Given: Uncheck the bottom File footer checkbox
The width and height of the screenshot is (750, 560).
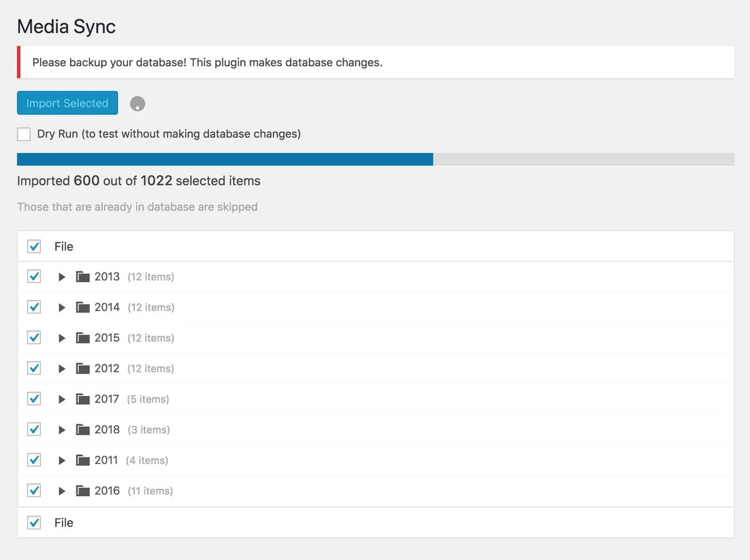Looking at the screenshot, I should [x=34, y=522].
